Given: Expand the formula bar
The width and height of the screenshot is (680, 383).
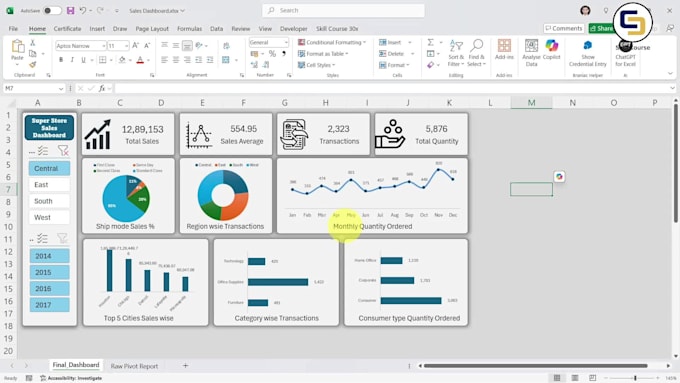Looking at the screenshot, I should point(672,88).
